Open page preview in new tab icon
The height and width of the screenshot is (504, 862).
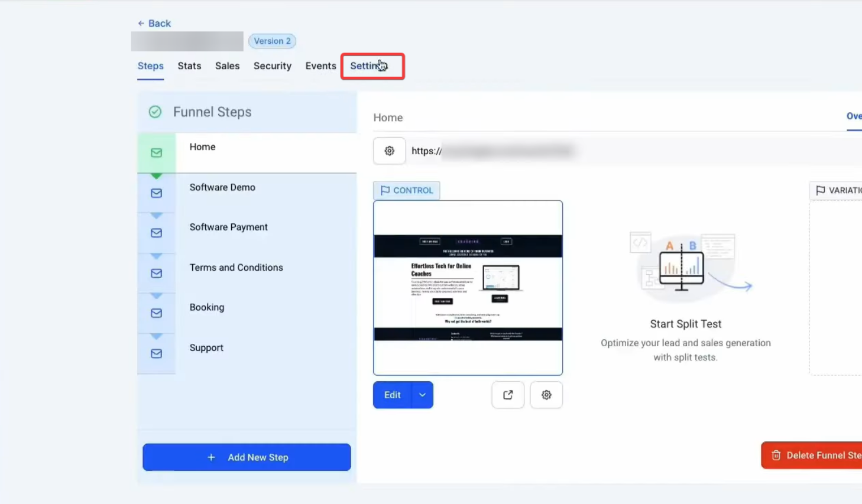[508, 395]
